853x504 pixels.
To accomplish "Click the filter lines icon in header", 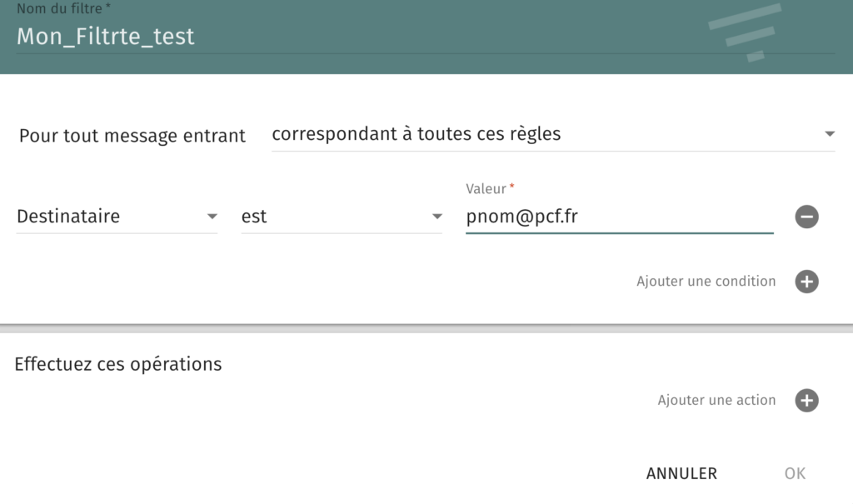I will (x=745, y=32).
